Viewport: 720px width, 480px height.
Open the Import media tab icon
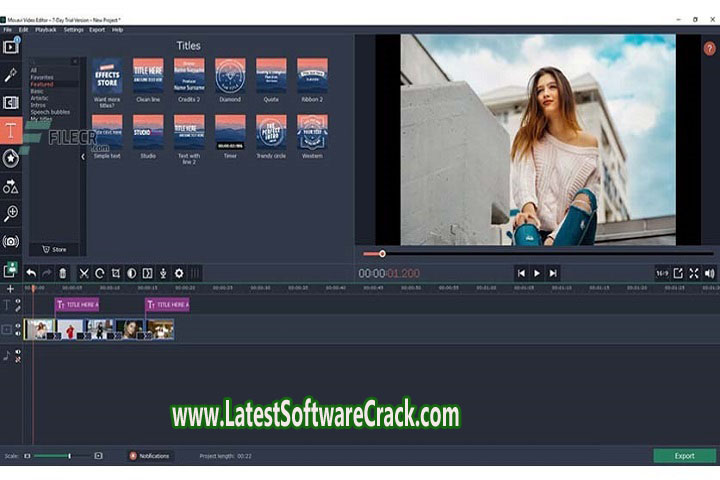[x=11, y=47]
